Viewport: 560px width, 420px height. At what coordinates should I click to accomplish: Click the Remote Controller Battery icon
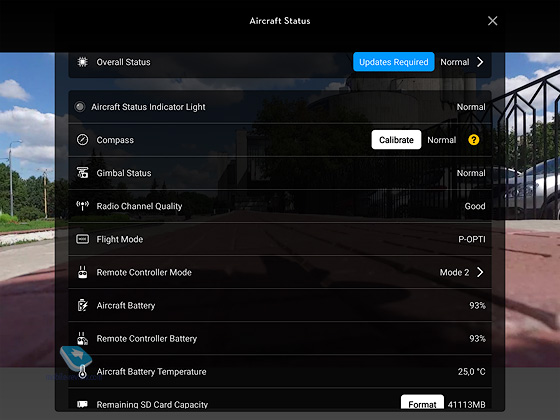click(82, 339)
